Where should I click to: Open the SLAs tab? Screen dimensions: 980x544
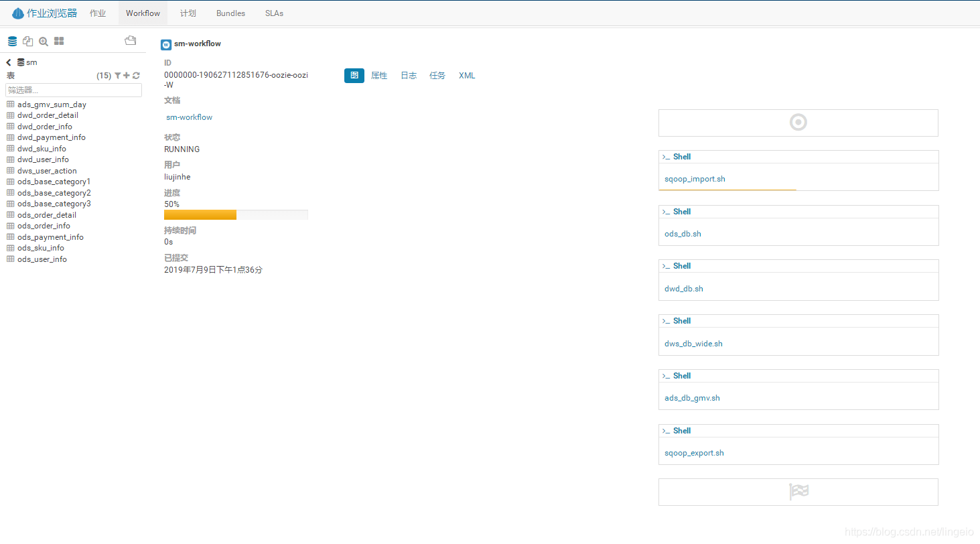pos(274,13)
